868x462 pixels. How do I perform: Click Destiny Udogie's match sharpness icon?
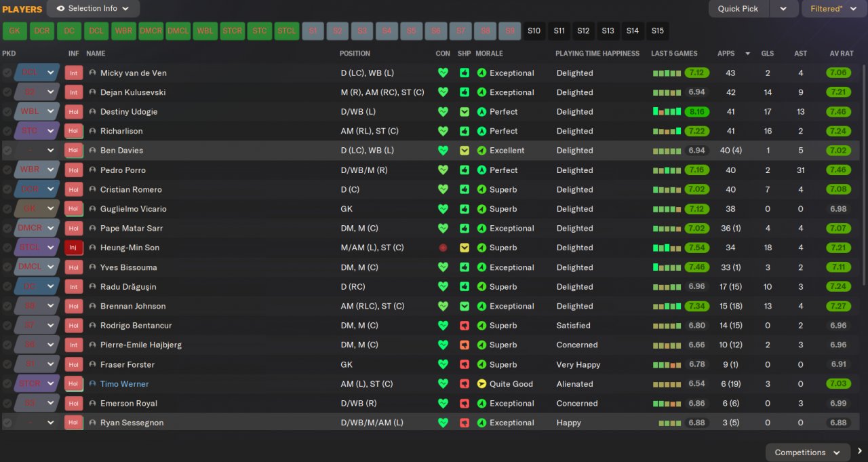pos(465,111)
